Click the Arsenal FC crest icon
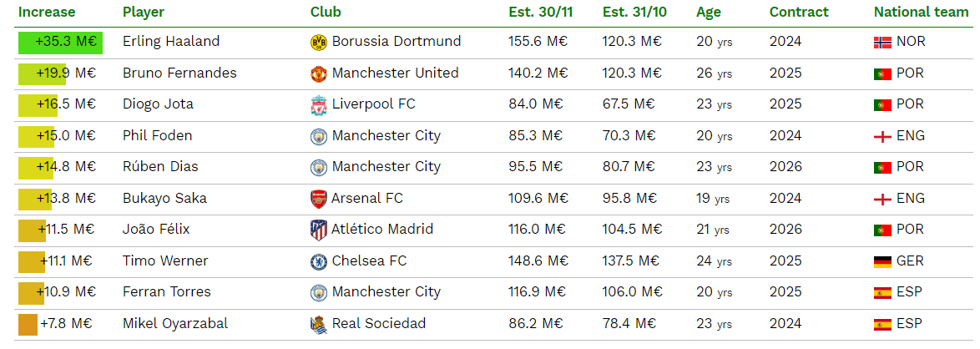980x349 pixels. 319,199
